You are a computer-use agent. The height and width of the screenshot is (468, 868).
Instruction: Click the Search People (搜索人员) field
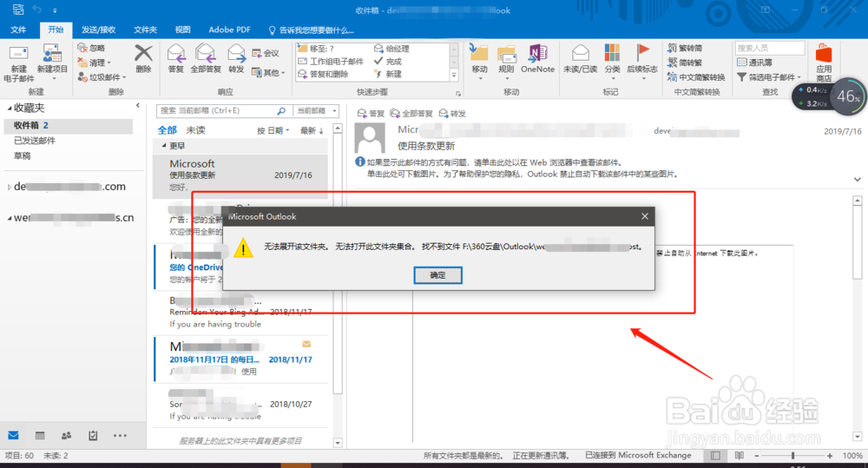pyautogui.click(x=769, y=48)
